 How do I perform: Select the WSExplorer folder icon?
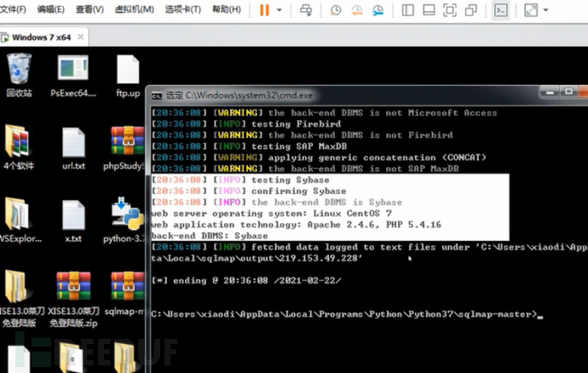20,220
